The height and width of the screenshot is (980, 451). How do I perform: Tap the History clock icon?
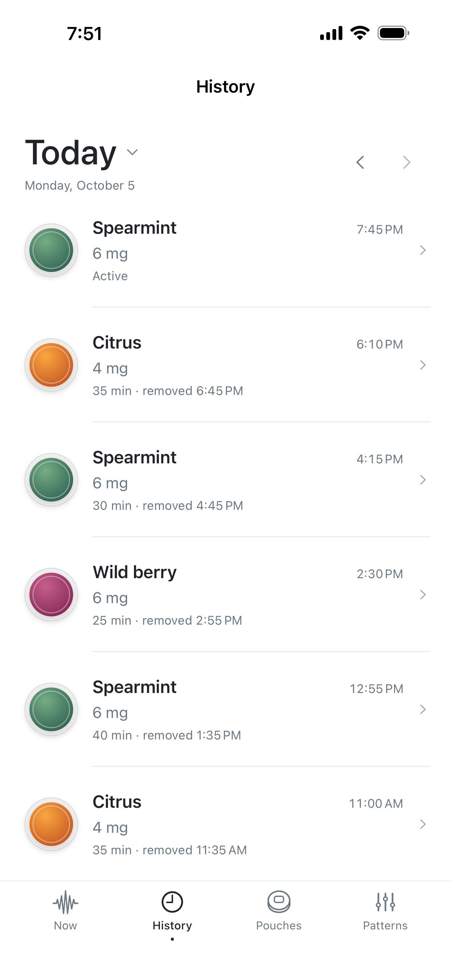click(172, 902)
